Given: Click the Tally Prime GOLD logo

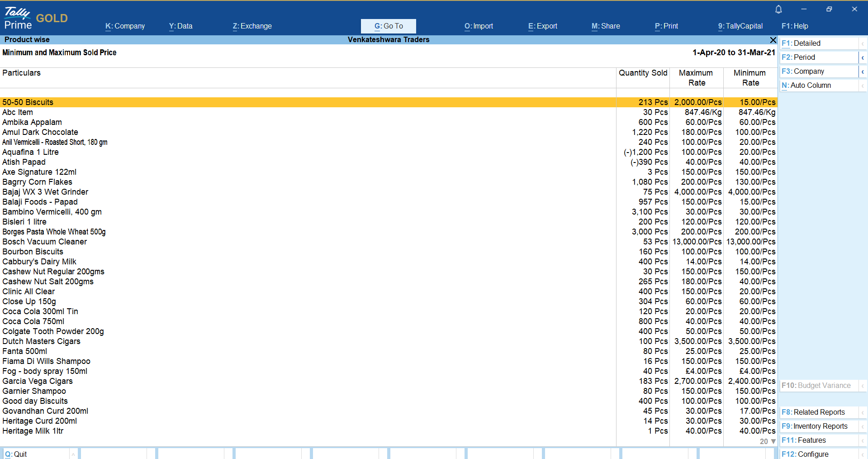Looking at the screenshot, I should point(36,19).
